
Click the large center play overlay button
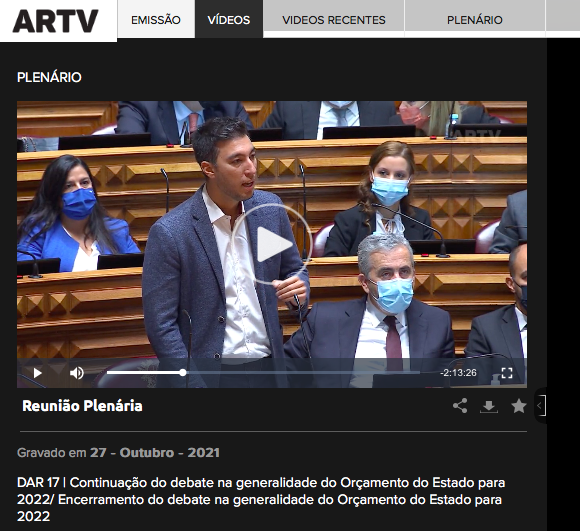272,244
